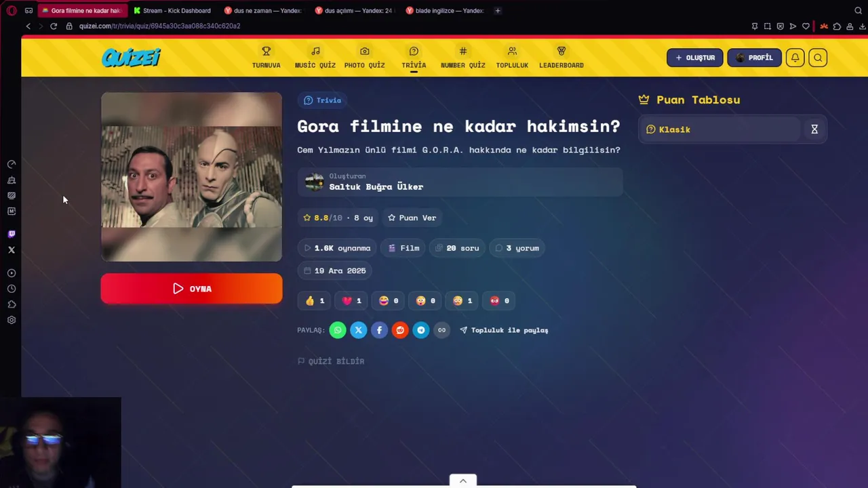The width and height of the screenshot is (868, 488).
Task: Open the Profil menu
Action: tap(754, 58)
